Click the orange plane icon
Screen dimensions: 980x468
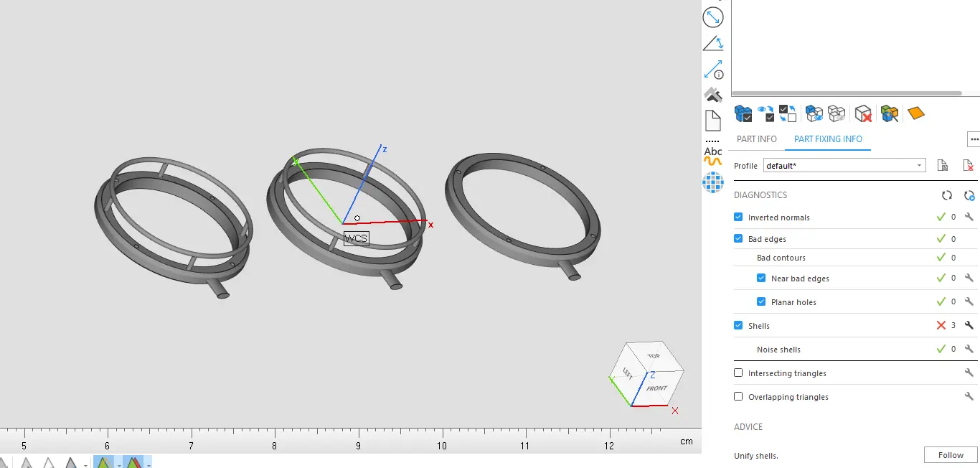pyautogui.click(x=915, y=113)
